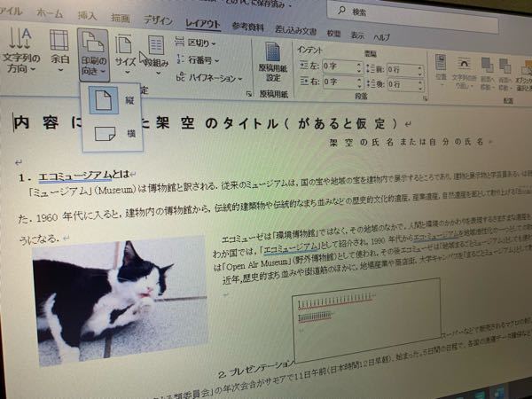The width and height of the screenshot is (532, 399).
Task: Open the サイズ paper size menu
Action: (x=125, y=51)
